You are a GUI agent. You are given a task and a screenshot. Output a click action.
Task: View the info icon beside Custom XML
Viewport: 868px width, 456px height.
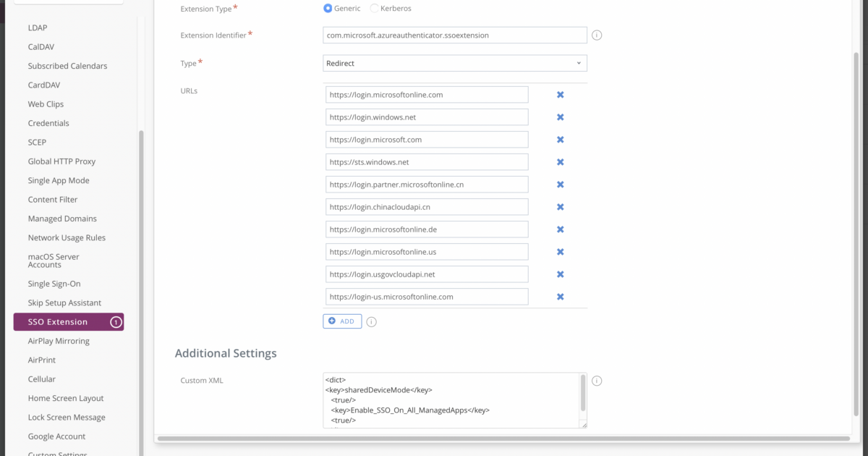click(x=597, y=380)
